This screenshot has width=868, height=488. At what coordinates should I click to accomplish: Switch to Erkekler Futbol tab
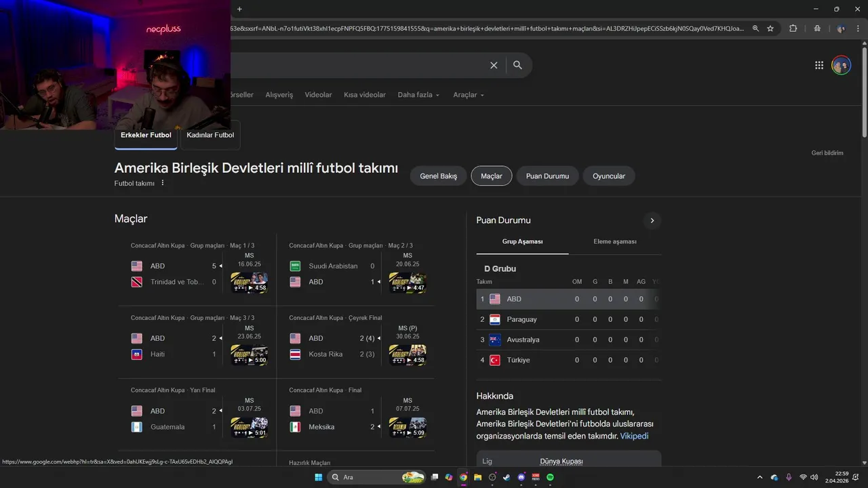(146, 135)
